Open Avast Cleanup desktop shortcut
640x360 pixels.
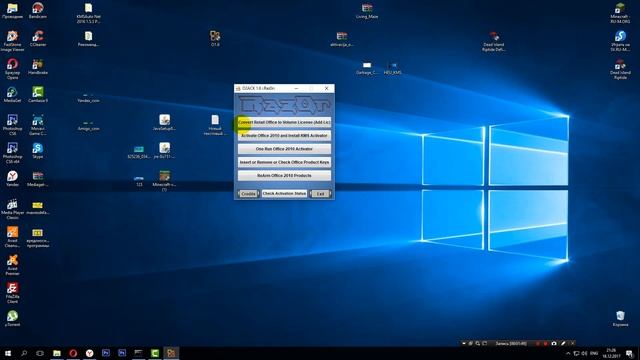tap(12, 237)
